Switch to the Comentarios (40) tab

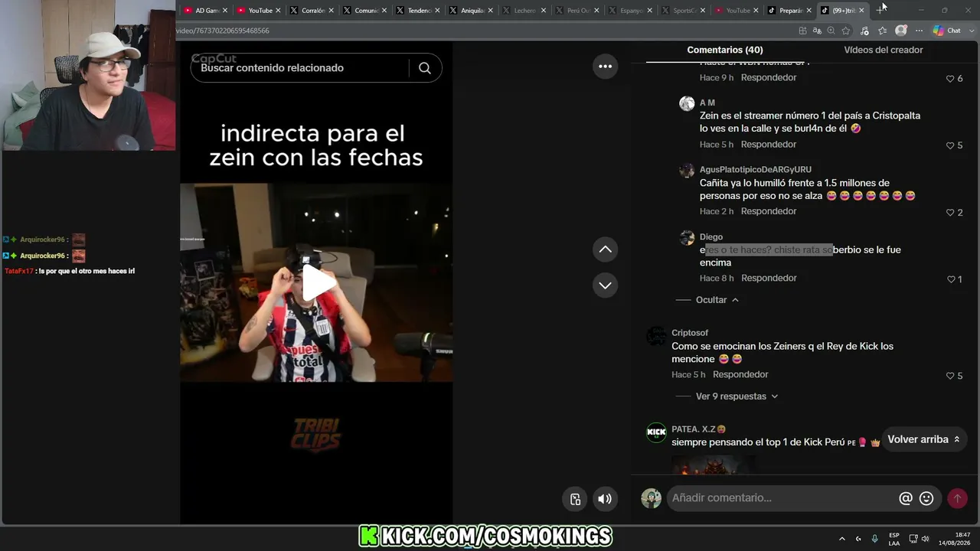pyautogui.click(x=725, y=50)
